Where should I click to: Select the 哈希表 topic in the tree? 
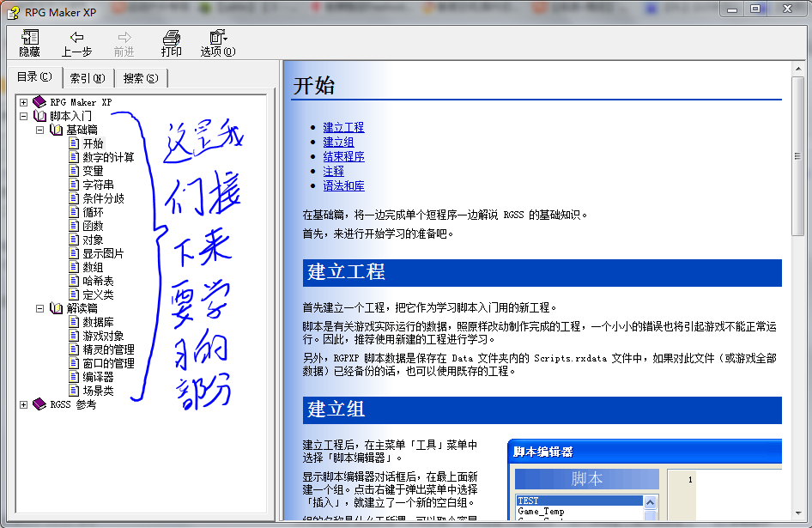pos(99,281)
